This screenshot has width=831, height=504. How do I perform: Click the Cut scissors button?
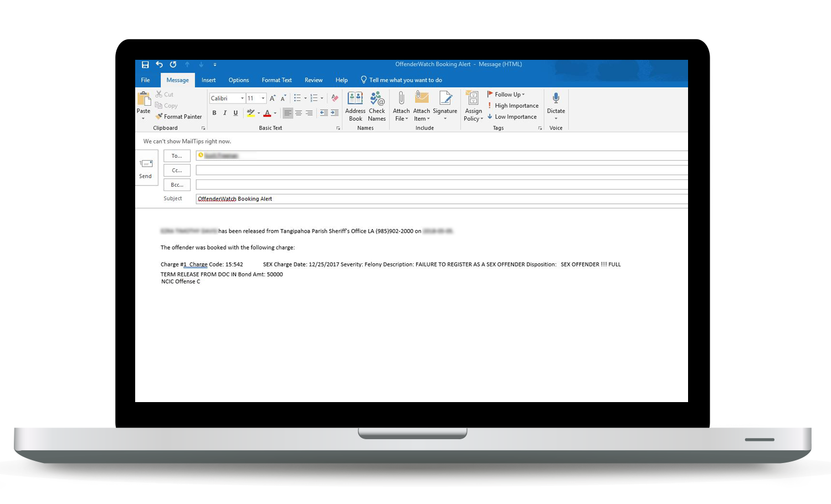(x=165, y=95)
